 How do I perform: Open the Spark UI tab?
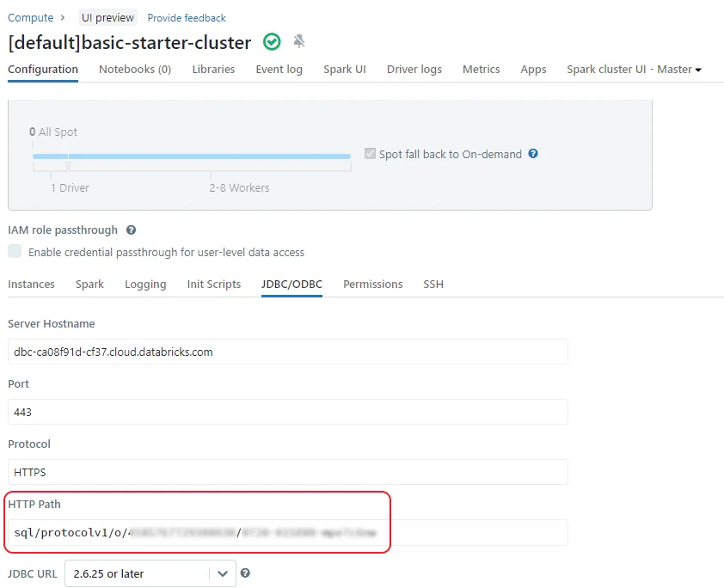[x=345, y=70]
